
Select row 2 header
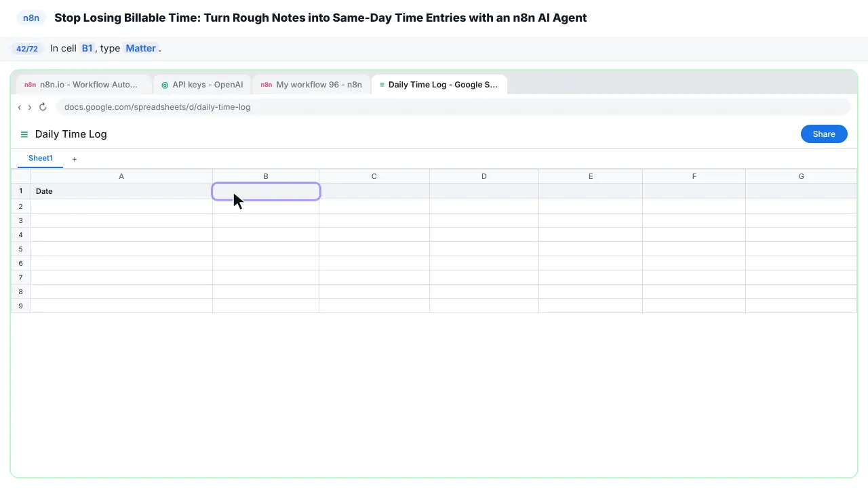pyautogui.click(x=21, y=206)
